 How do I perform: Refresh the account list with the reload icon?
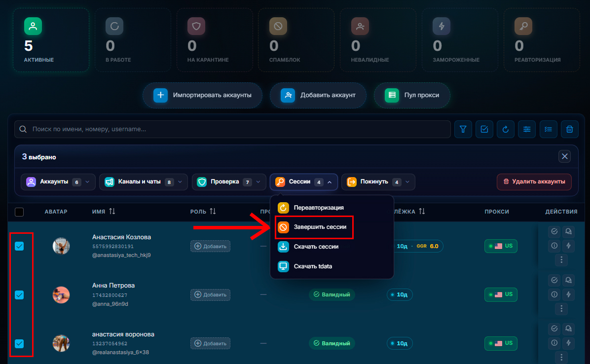pyautogui.click(x=505, y=129)
